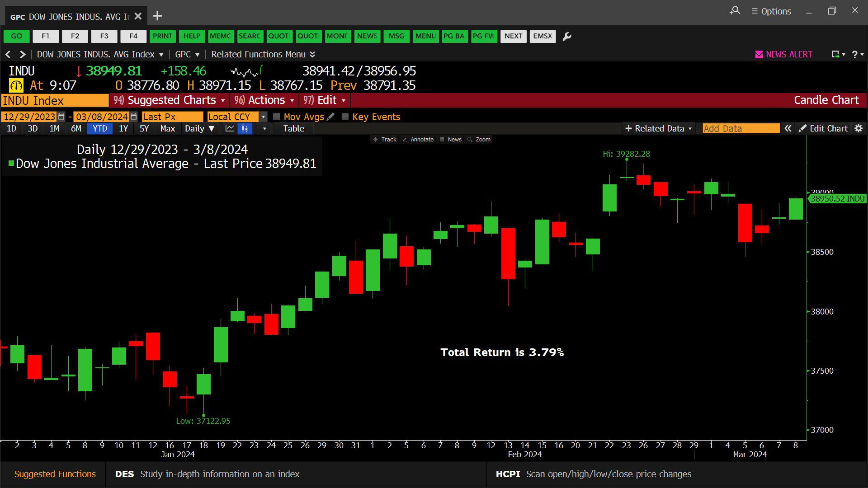Add a new tab with plus

157,16
